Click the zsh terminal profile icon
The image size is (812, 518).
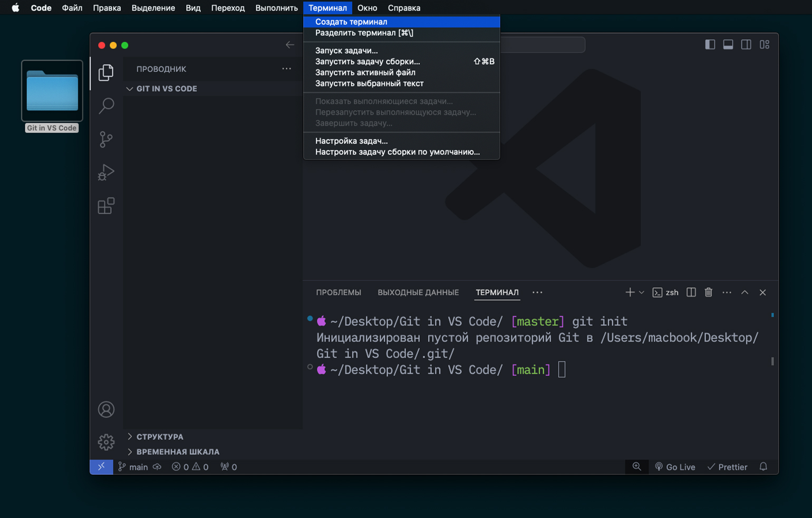[x=657, y=292]
